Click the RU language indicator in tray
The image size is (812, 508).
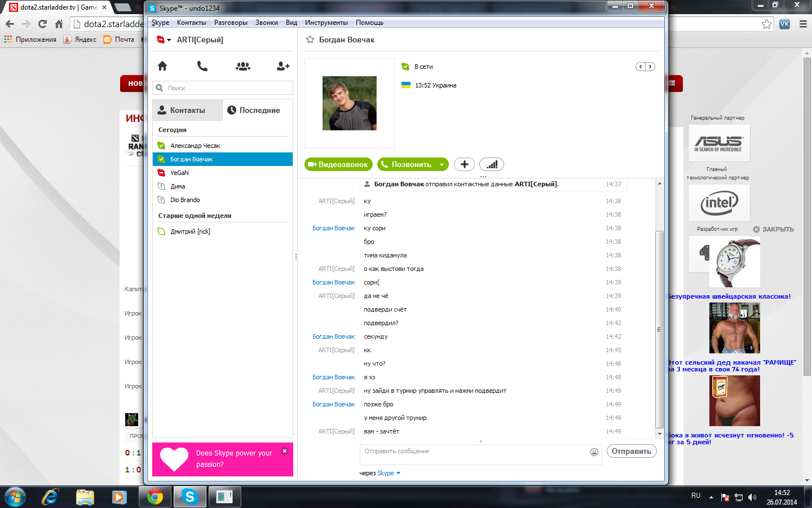tap(696, 496)
